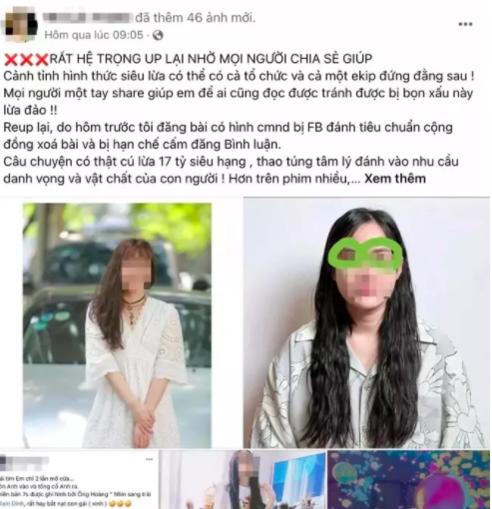
Task: Open blurred author name in bottom-left screenshot
Action: [x=24, y=461]
